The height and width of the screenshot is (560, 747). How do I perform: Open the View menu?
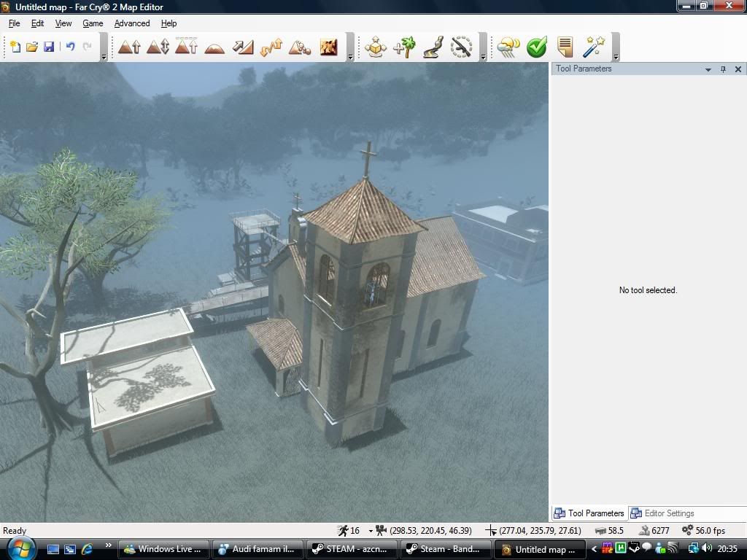click(63, 23)
